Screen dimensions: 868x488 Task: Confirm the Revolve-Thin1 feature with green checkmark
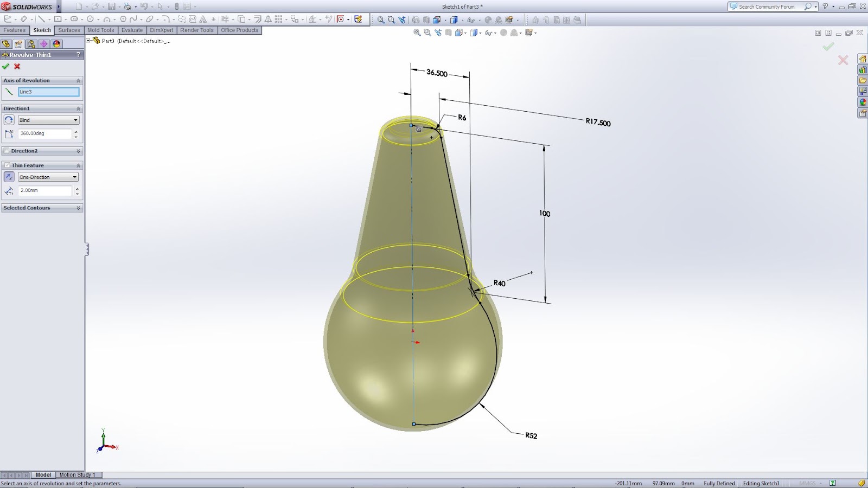[6, 67]
